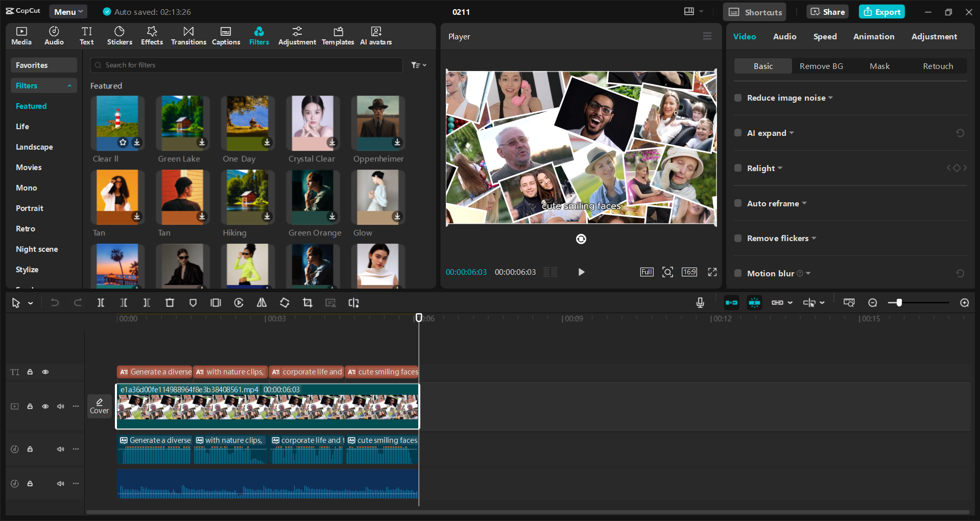Image resolution: width=980 pixels, height=521 pixels.
Task: Hide the text track with the eye toggle
Action: pyautogui.click(x=45, y=372)
